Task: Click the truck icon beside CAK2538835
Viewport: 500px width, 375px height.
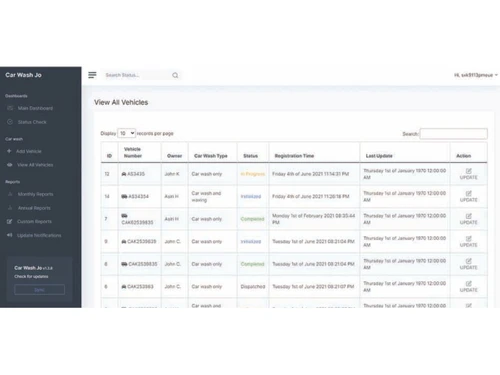Action: 124,264
